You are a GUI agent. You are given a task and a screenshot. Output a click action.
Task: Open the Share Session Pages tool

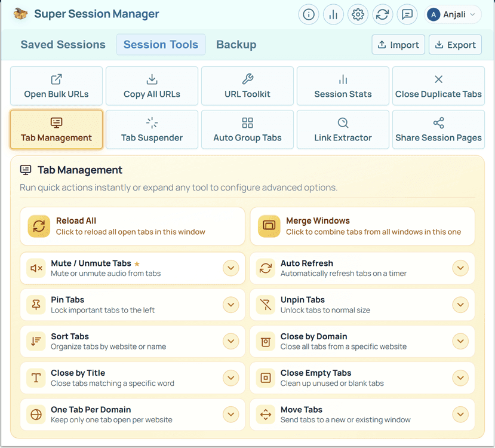[x=438, y=130]
